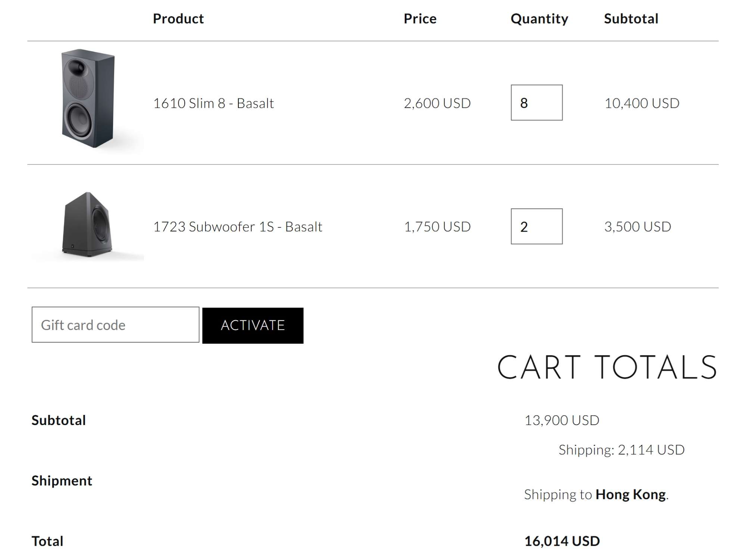Select the 16,014 USD total amount

pyautogui.click(x=562, y=541)
